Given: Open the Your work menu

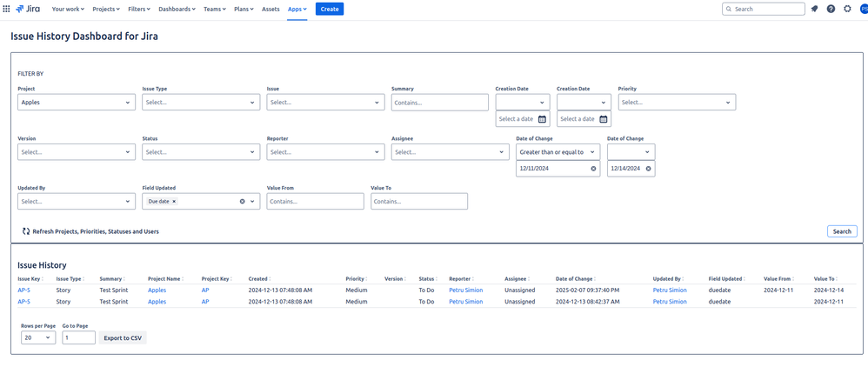Looking at the screenshot, I should tap(69, 9).
